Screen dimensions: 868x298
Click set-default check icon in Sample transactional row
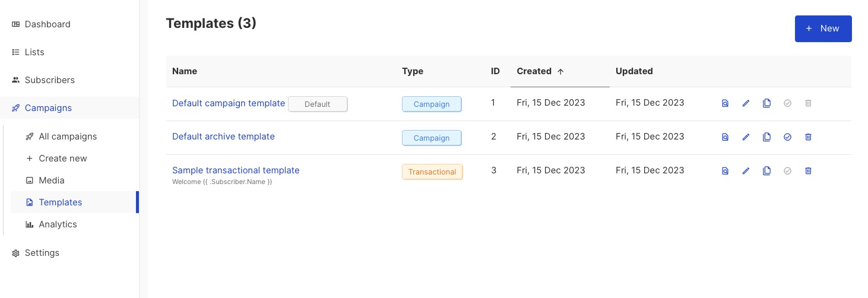tap(787, 171)
